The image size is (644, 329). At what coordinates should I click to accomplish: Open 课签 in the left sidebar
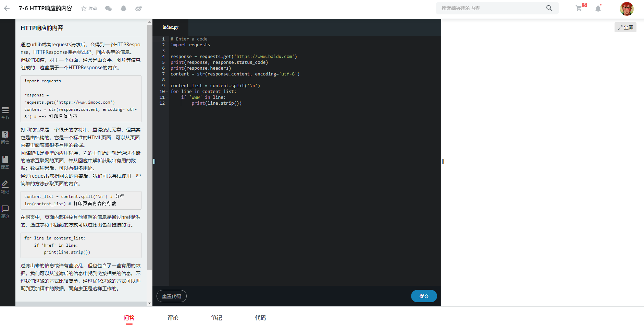point(5,162)
